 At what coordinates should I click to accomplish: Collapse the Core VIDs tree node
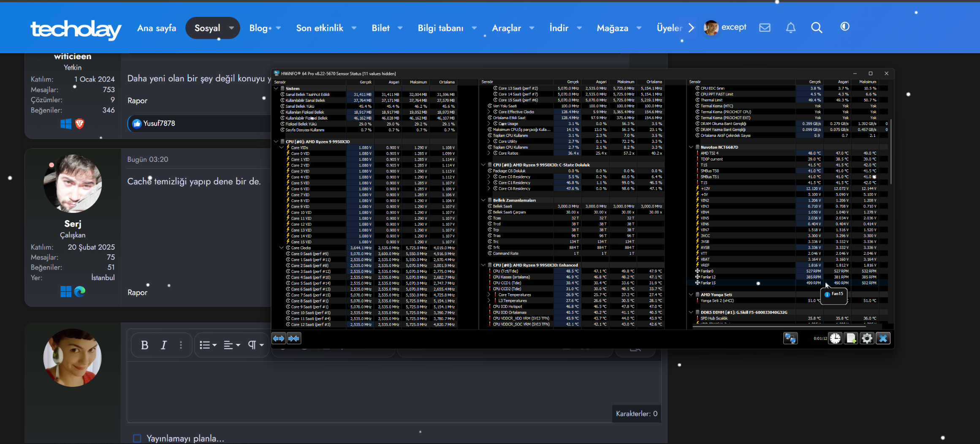click(x=282, y=147)
